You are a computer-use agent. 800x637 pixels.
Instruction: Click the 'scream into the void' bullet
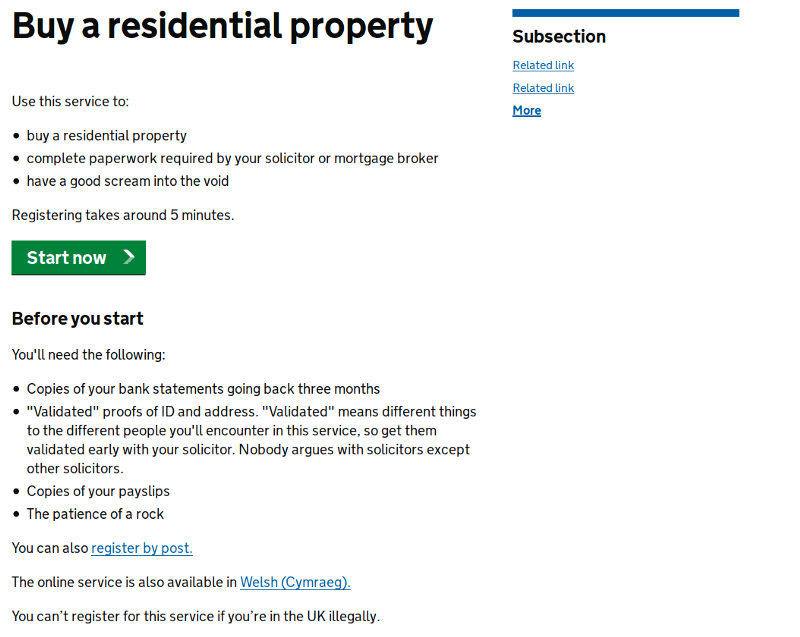[127, 181]
